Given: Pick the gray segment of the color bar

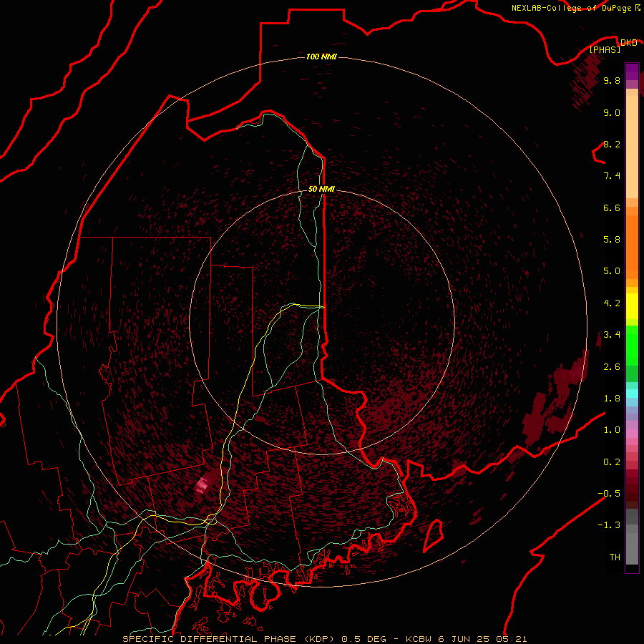Looking at the screenshot, I should click(632, 537).
